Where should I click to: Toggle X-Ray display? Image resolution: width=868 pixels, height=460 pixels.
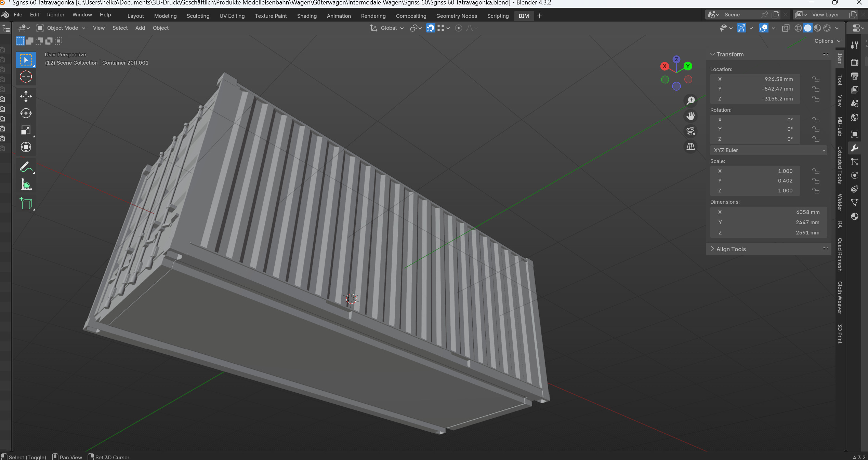click(786, 28)
